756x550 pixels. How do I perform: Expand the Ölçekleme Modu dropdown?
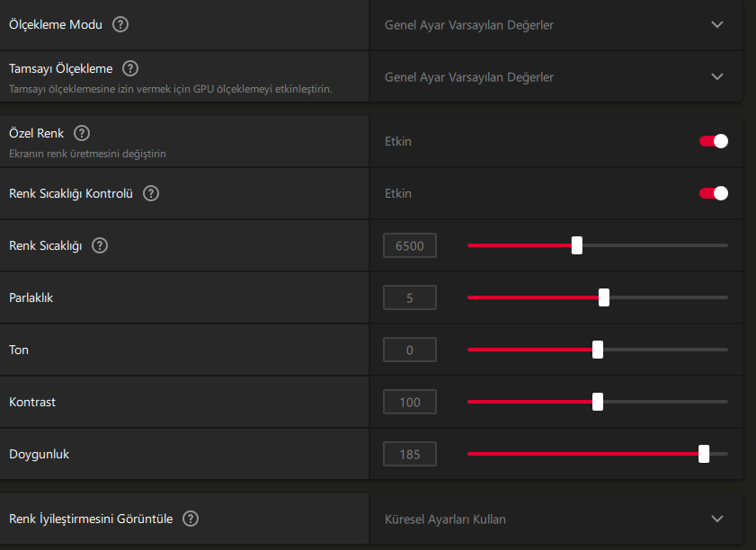716,25
